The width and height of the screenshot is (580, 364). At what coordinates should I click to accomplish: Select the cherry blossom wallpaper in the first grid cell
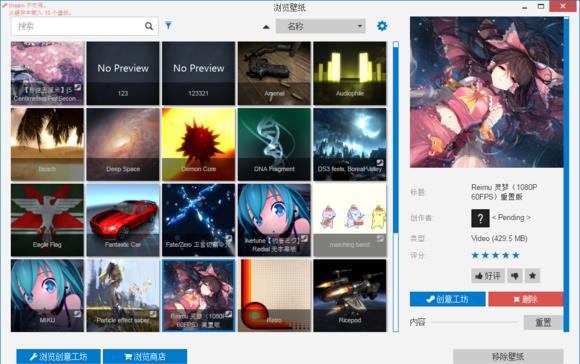click(x=47, y=73)
